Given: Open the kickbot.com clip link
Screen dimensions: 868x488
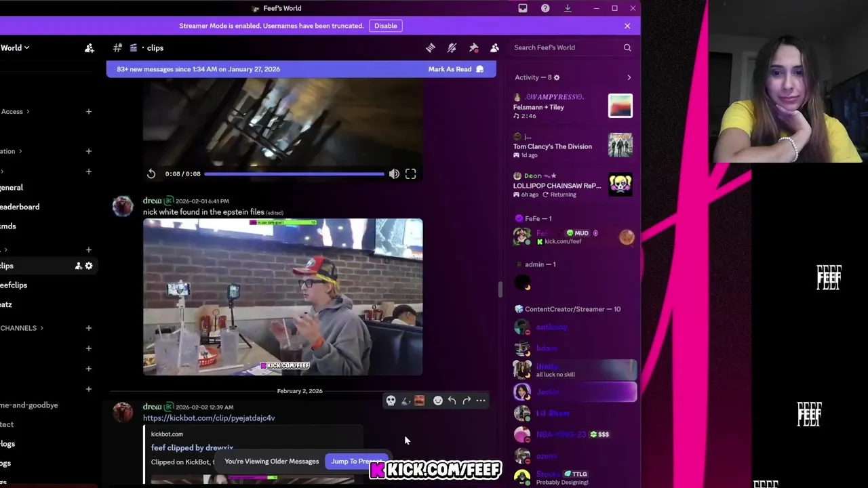Looking at the screenshot, I should 209,418.
